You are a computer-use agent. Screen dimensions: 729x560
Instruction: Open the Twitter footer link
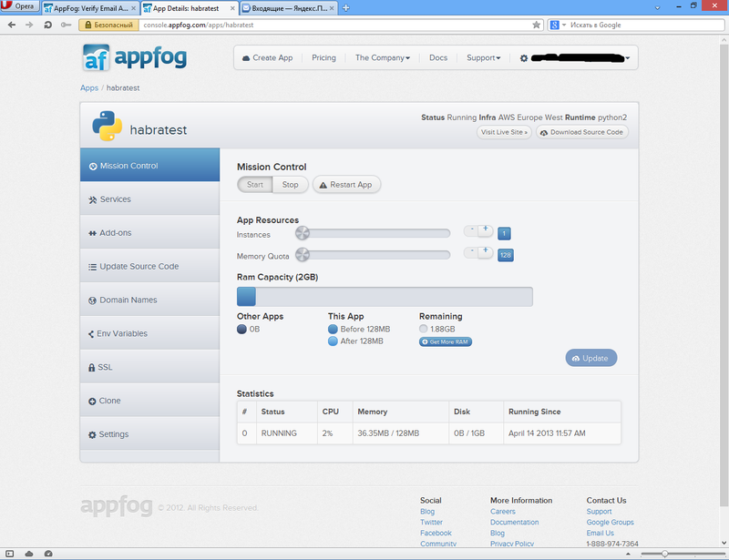pyautogui.click(x=431, y=523)
